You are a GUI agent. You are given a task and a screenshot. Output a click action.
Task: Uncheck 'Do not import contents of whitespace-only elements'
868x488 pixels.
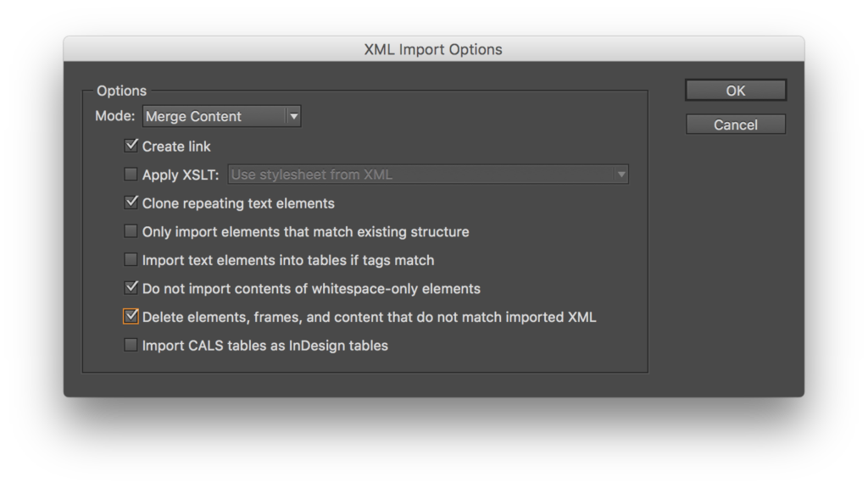(131, 288)
